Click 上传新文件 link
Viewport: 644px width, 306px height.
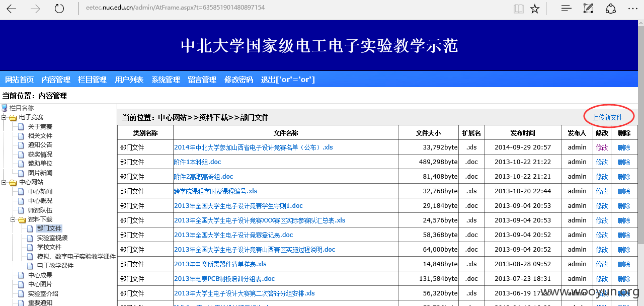(607, 117)
